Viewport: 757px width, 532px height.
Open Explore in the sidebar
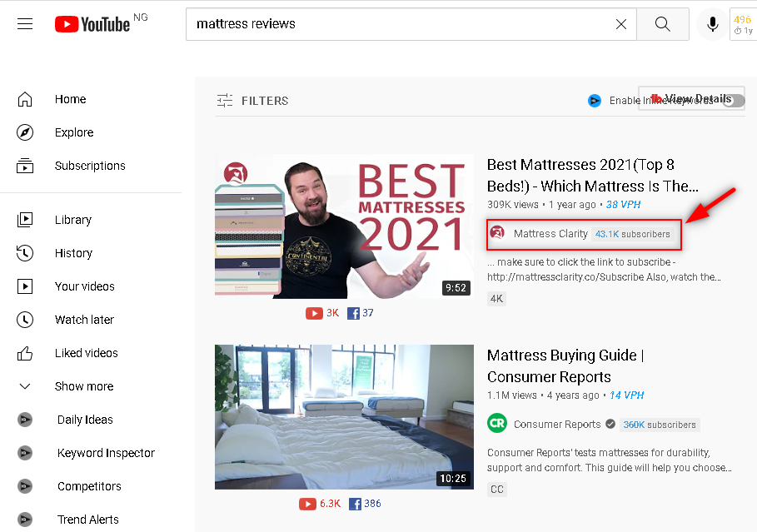74,132
